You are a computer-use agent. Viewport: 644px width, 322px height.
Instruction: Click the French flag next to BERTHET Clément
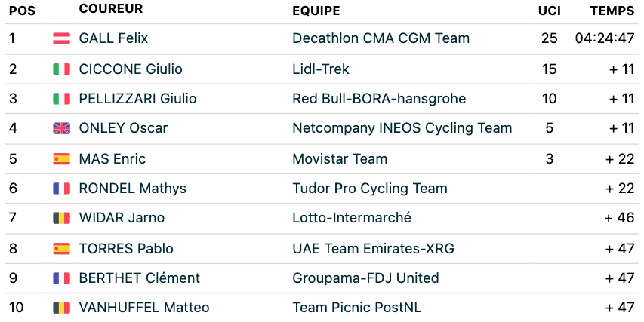(x=62, y=278)
